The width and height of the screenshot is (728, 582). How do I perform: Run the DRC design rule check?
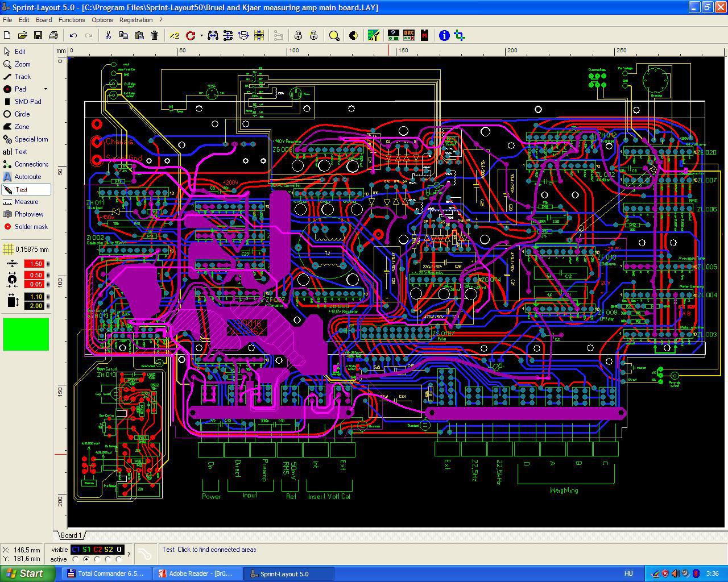coord(408,35)
